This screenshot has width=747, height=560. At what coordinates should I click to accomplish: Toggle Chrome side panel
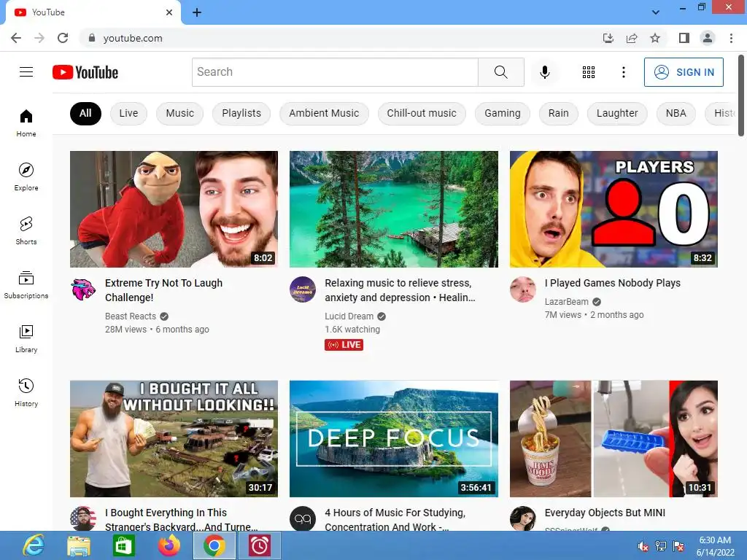684,38
